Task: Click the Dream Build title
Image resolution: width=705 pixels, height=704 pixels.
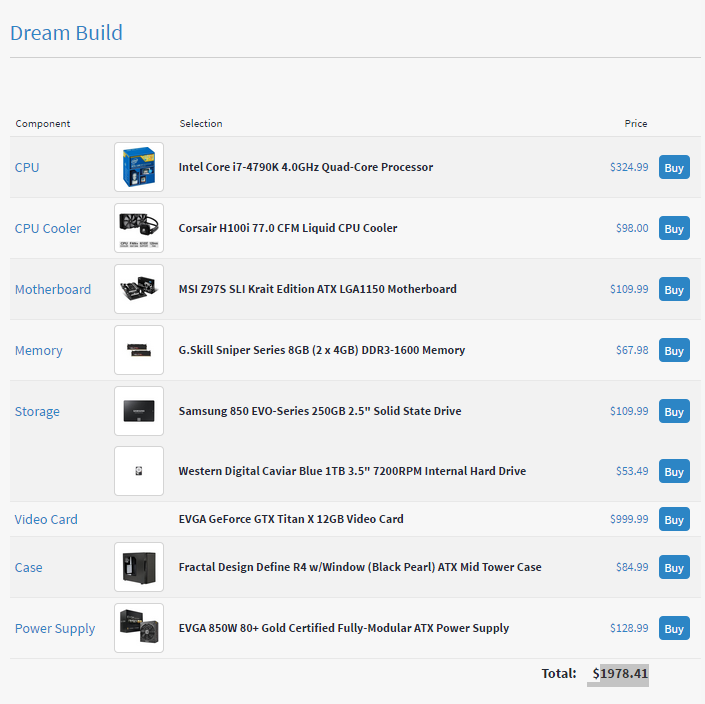Action: 66,33
